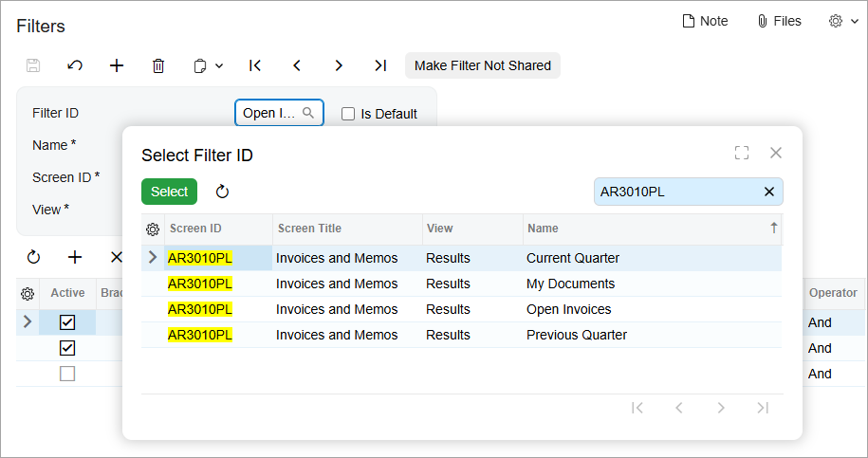The height and width of the screenshot is (458, 868).
Task: Delete the filter using the trash icon
Action: tap(158, 65)
